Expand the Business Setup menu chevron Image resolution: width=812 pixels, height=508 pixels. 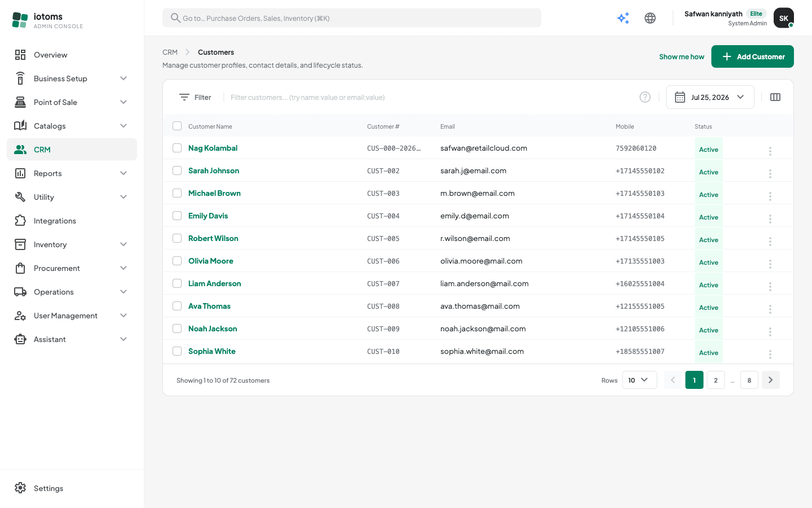point(123,78)
